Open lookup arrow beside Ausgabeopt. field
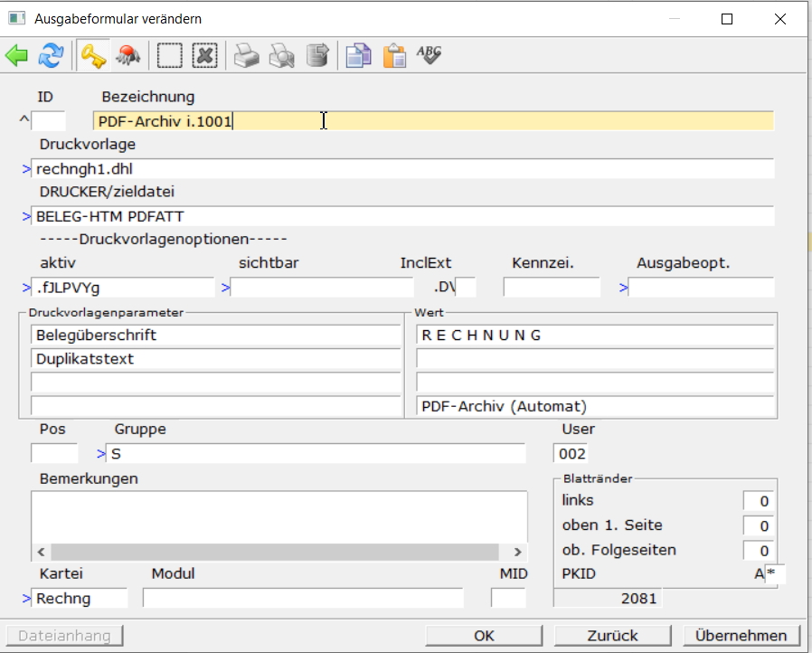Screen dimensions: 812x653 623,289
